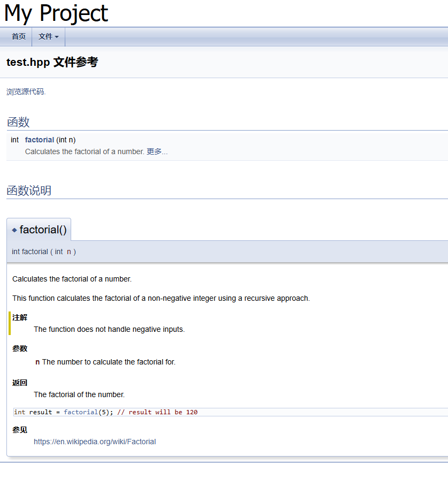Select the 函数说明 section heading
The image size is (448, 494).
coord(29,191)
